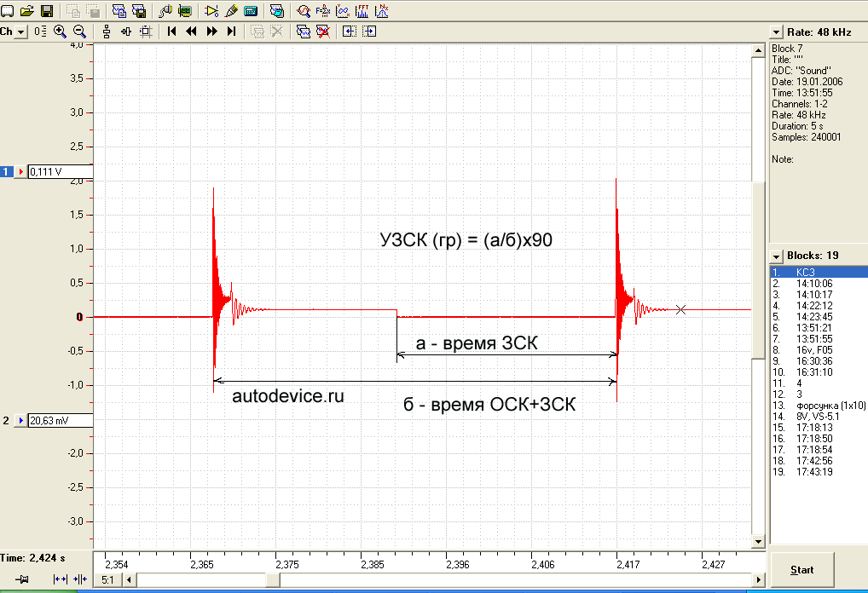Open the X-Y plot tool icon
Screen dimensions: 868x593
click(x=343, y=11)
